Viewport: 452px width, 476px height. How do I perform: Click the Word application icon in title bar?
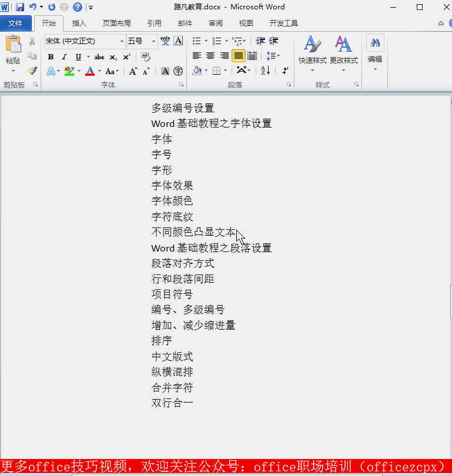click(5, 6)
